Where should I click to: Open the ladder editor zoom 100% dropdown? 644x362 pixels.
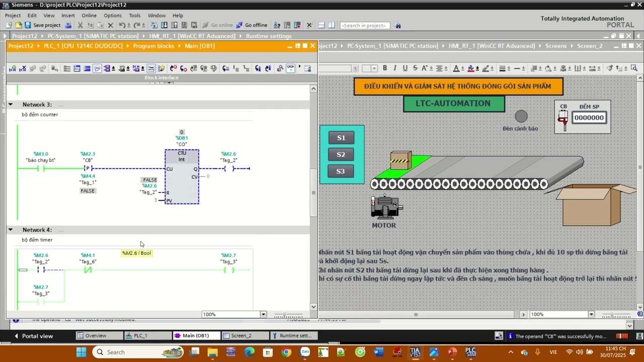263,314
